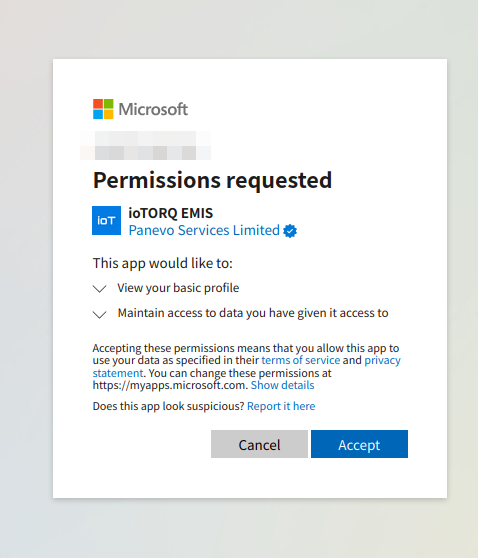
Task: Click the Show details link
Action: pyautogui.click(x=283, y=385)
